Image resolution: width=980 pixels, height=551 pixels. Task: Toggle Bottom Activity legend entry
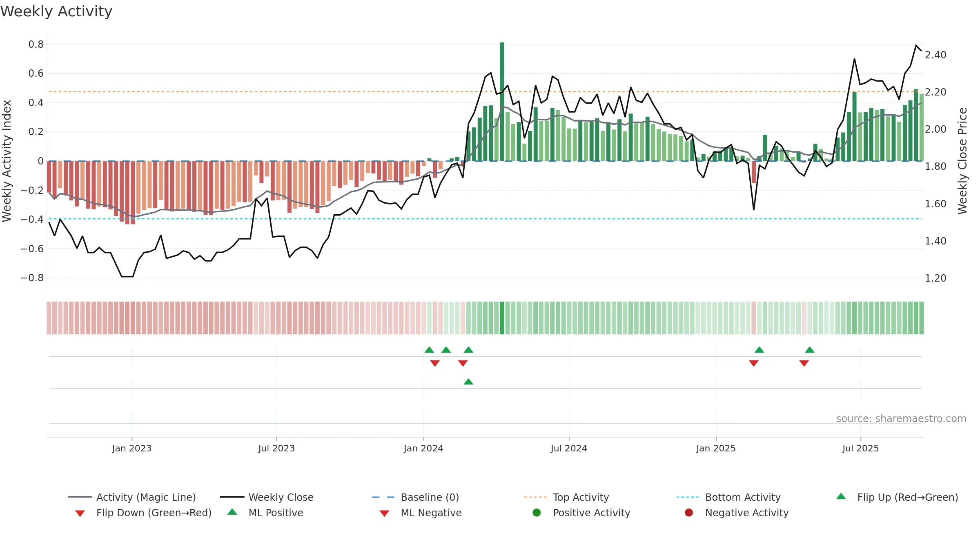(728, 497)
